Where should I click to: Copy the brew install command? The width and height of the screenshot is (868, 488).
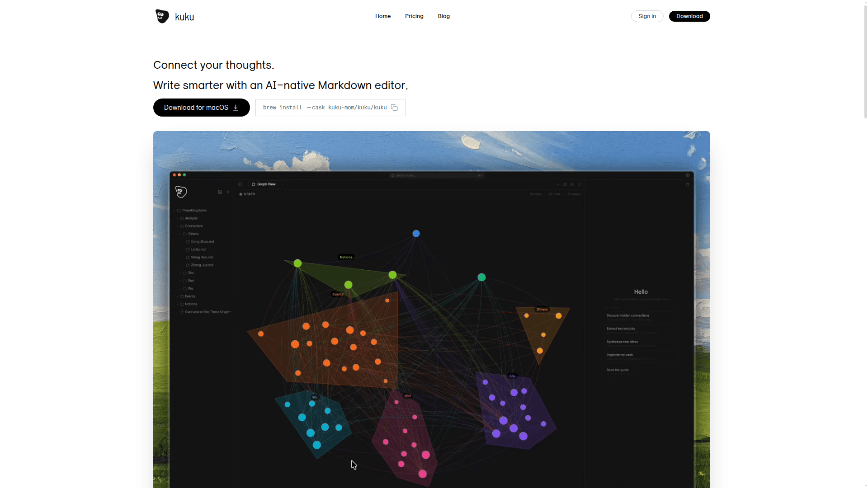pos(394,108)
